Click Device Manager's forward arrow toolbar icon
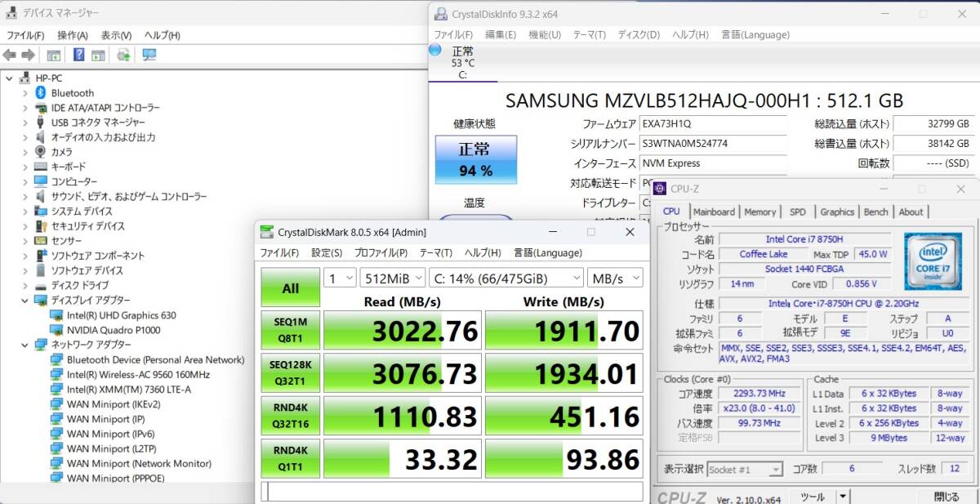This screenshot has height=504, width=980. 28,55
